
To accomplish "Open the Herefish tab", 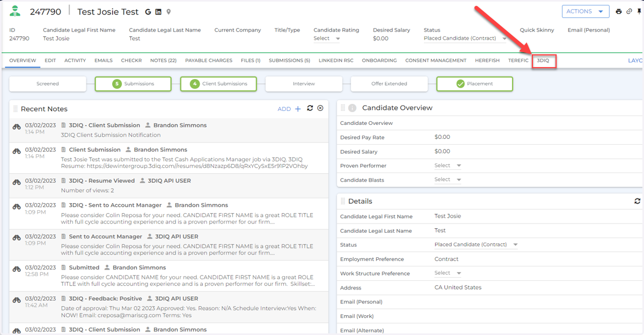I will tap(487, 61).
